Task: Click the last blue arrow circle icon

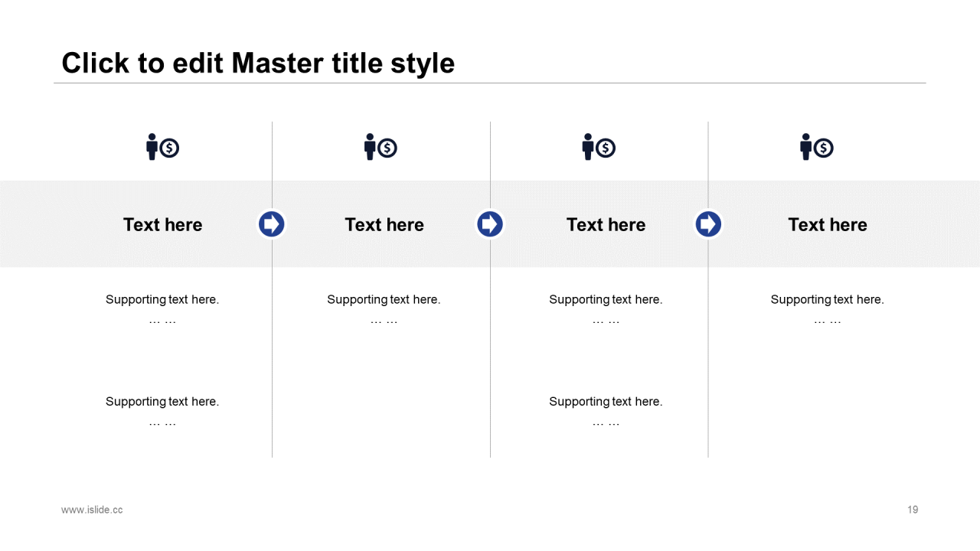Action: click(708, 224)
